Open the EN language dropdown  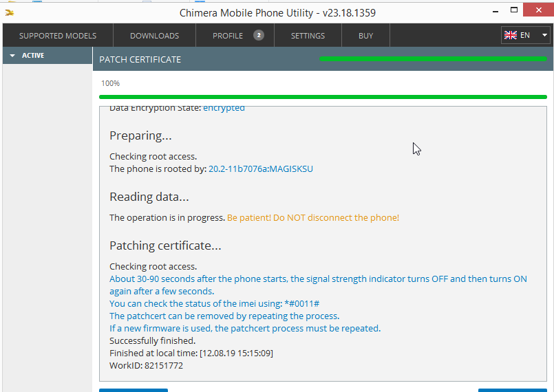[x=525, y=35]
